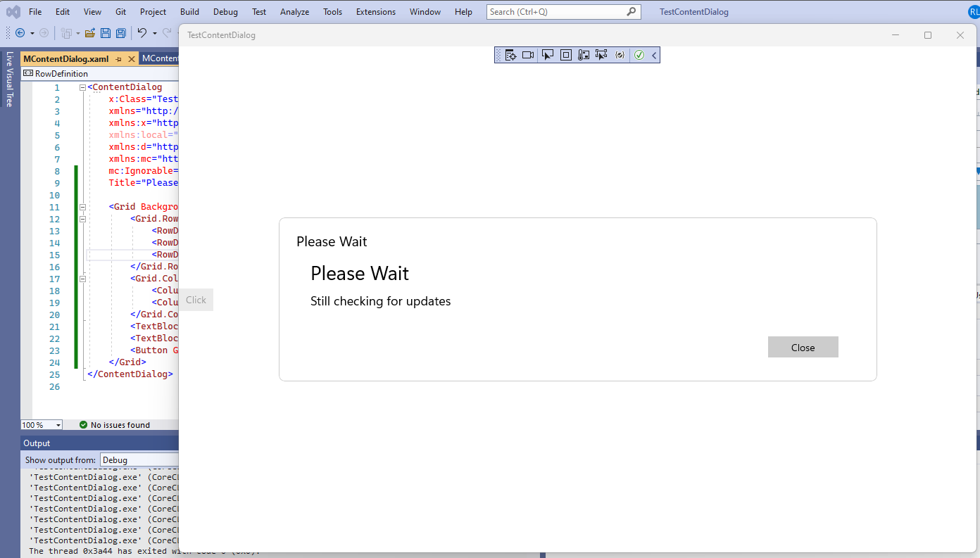
Task: Click the dashed-frame cursor icon in debug toolbar
Action: [x=601, y=55]
